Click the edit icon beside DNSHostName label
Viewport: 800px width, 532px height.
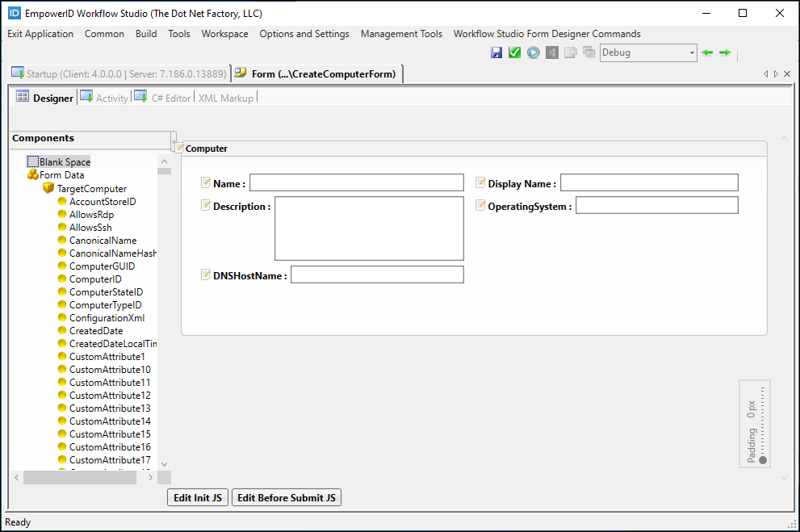coord(206,274)
